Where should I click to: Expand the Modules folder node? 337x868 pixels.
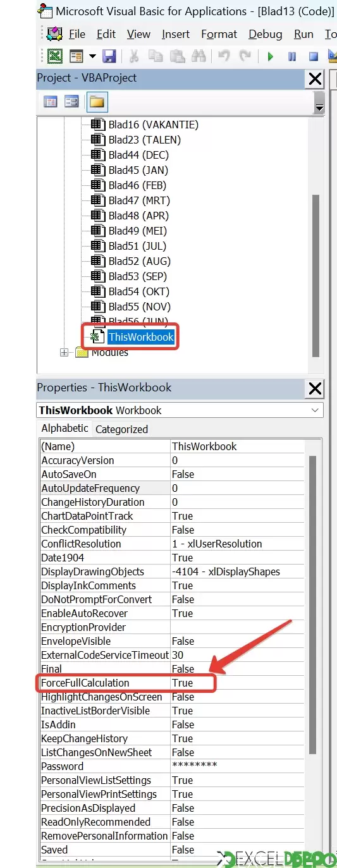click(64, 353)
